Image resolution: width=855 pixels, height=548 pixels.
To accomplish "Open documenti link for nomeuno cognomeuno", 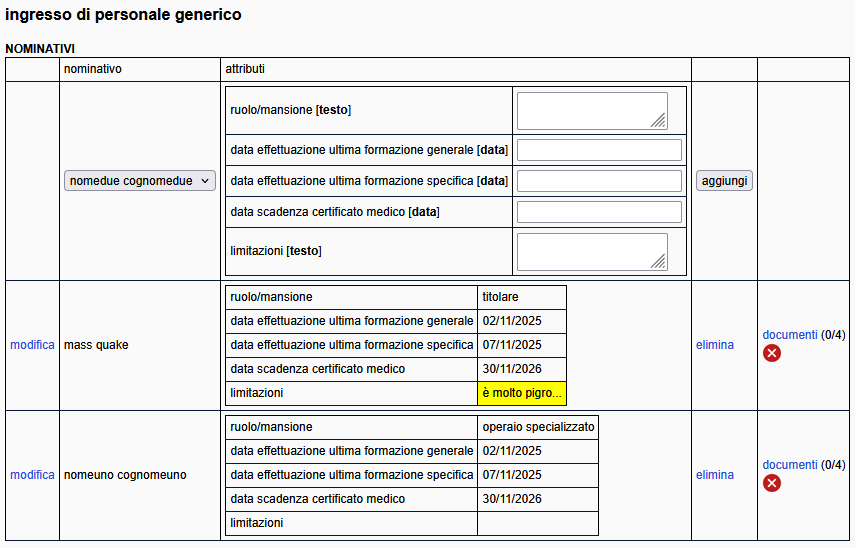I will 790,465.
